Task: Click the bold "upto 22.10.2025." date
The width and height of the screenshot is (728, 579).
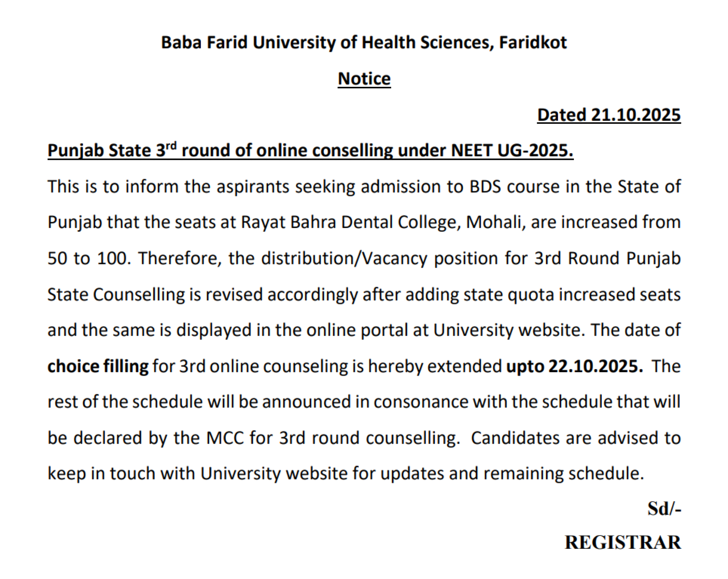Action: 574,366
